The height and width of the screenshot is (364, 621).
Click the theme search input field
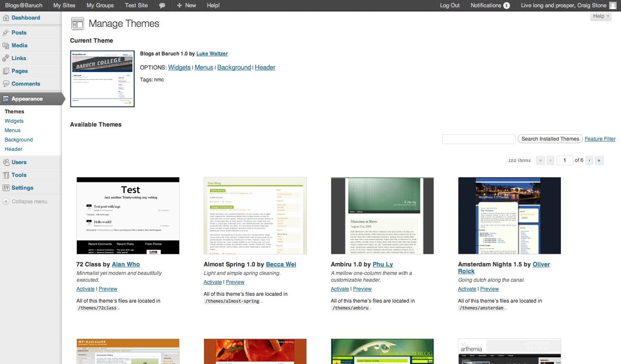tap(479, 139)
